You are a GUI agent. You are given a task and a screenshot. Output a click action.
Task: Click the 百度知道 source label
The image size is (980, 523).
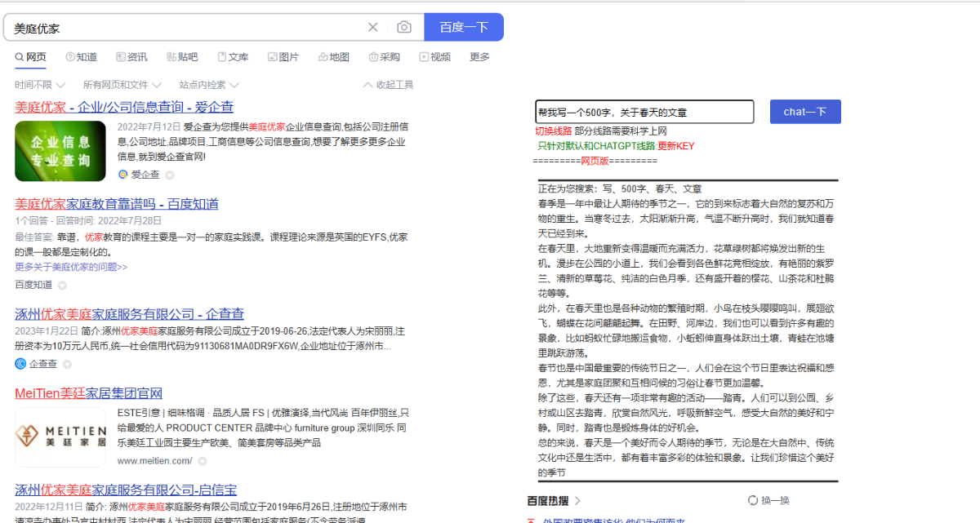33,285
